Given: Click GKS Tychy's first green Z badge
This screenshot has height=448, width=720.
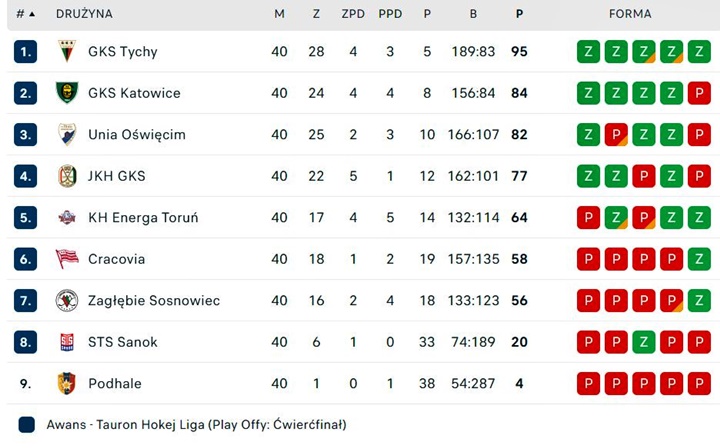Looking at the screenshot, I should click(588, 51).
